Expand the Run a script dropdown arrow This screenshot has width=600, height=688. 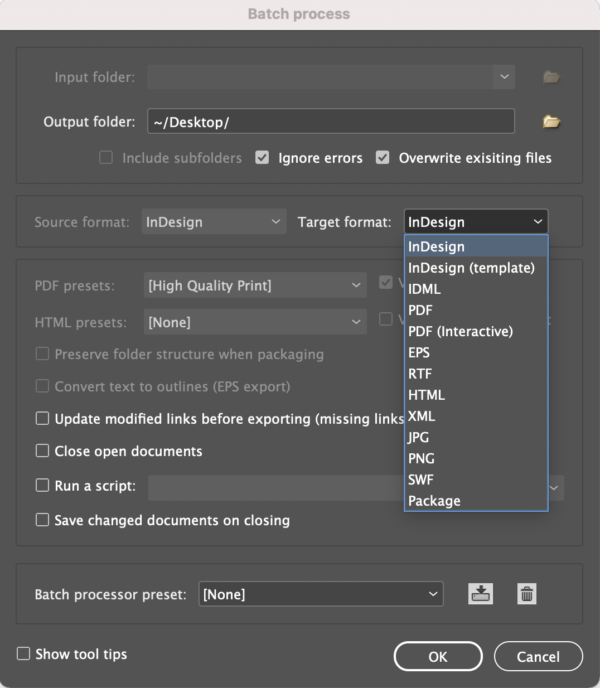(554, 487)
